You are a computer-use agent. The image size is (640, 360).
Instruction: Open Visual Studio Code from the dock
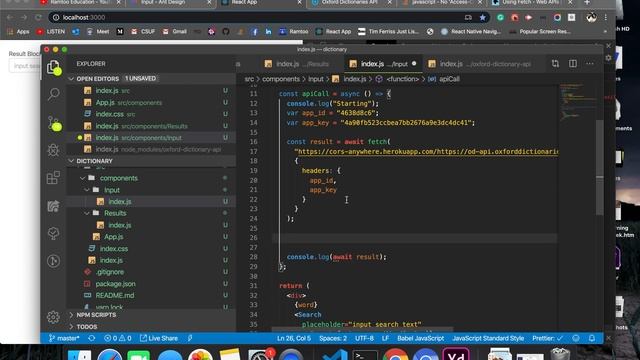335,354
